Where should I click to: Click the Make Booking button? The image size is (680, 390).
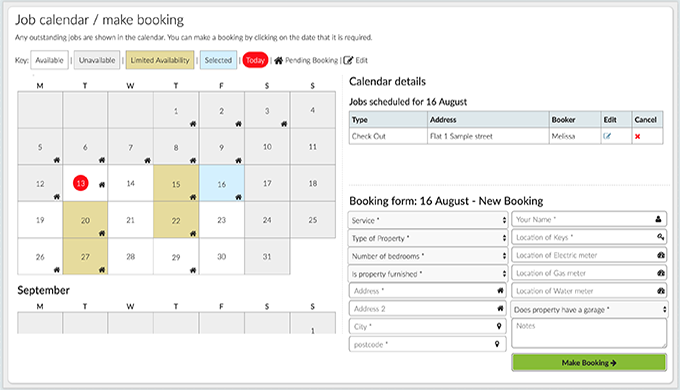coord(589,363)
